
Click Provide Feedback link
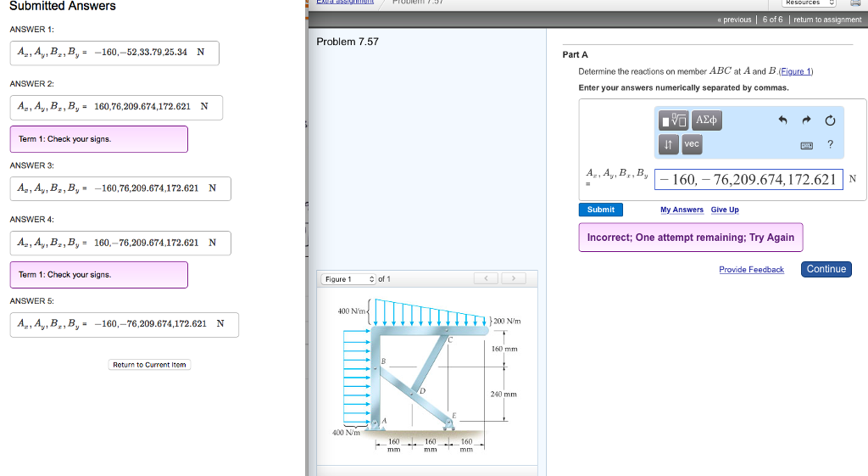click(751, 269)
